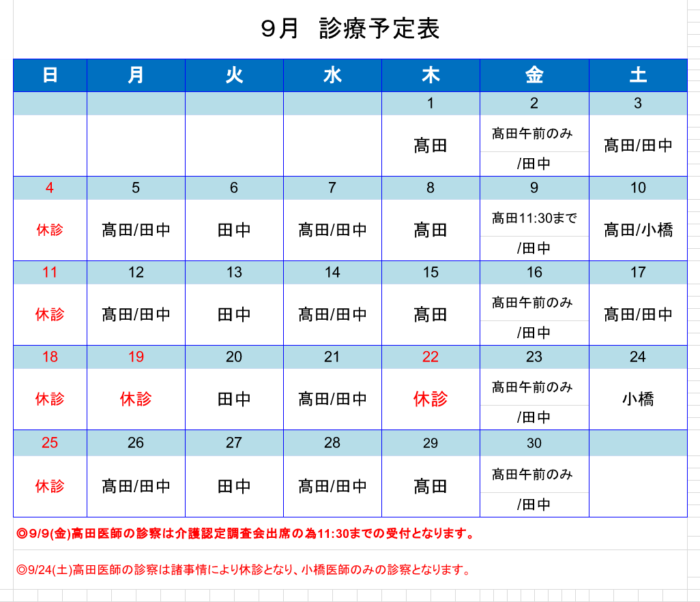
Task: Select 小橋 cell on the 24th
Action: [639, 400]
